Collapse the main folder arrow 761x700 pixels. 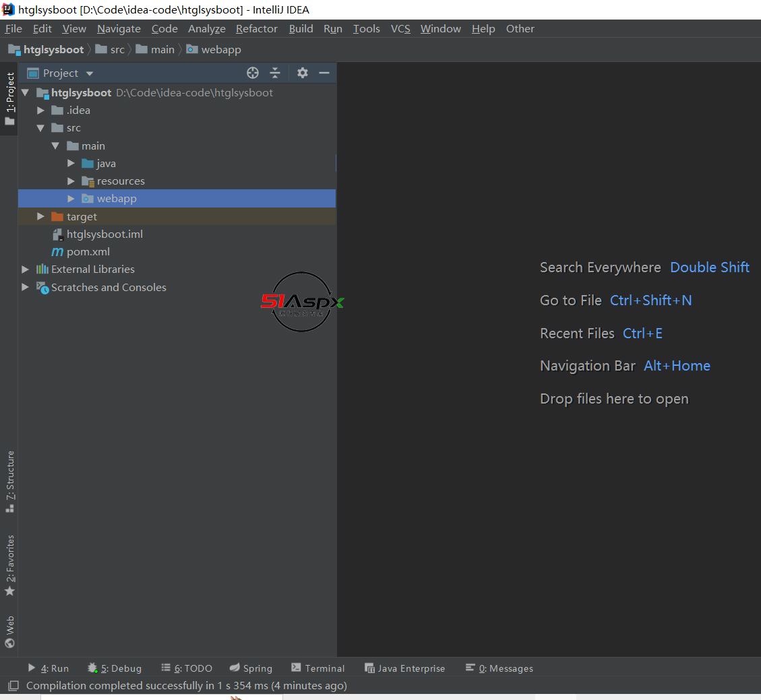[x=55, y=146]
